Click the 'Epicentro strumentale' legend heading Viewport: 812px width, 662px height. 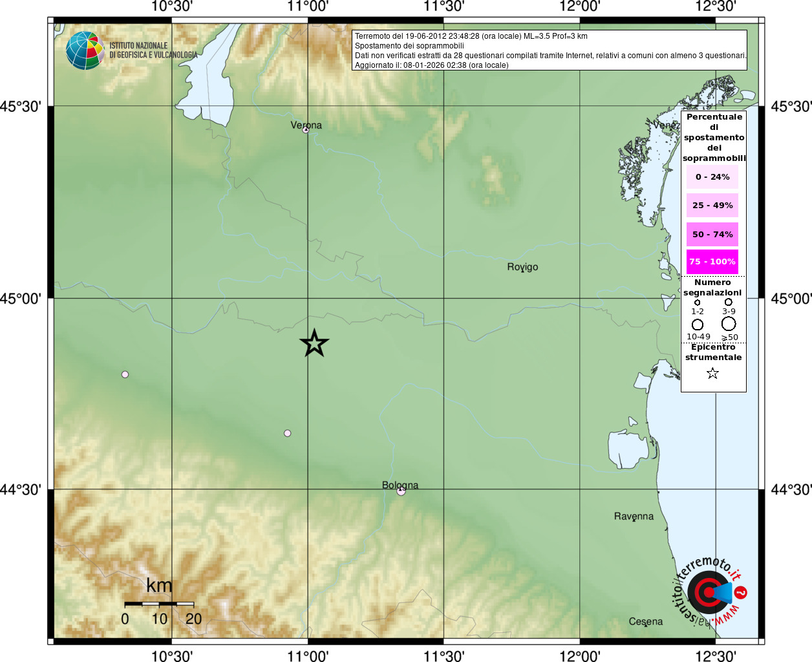(x=713, y=352)
